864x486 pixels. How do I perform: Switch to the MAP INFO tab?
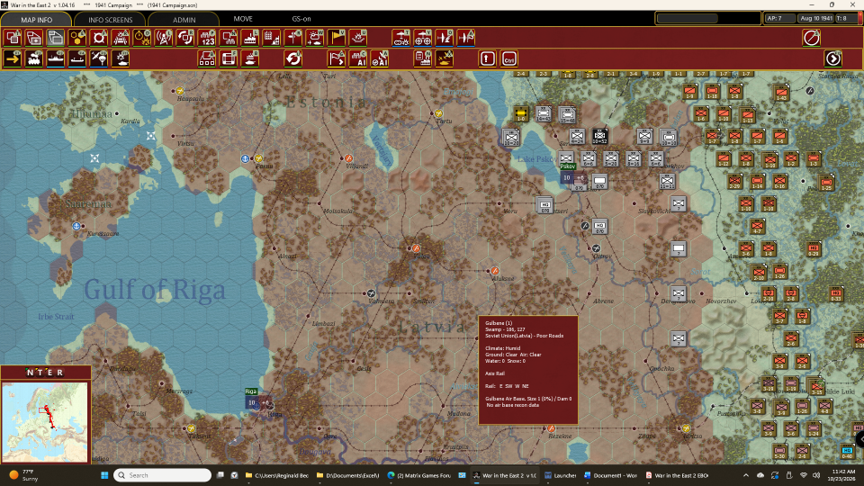(36, 19)
